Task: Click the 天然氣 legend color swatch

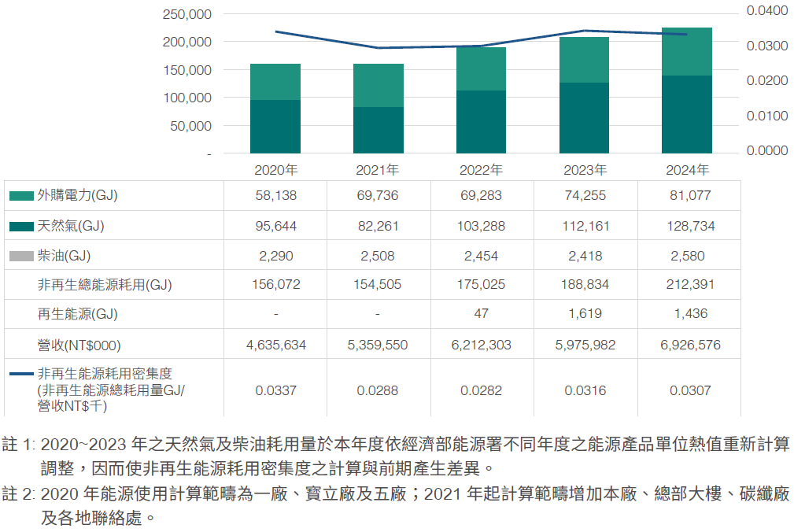Action: pos(21,226)
